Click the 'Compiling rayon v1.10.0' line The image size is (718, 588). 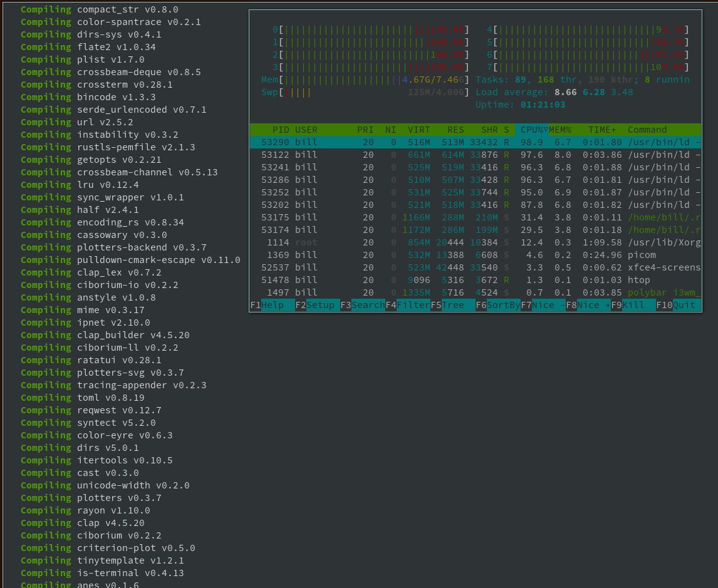(85, 510)
